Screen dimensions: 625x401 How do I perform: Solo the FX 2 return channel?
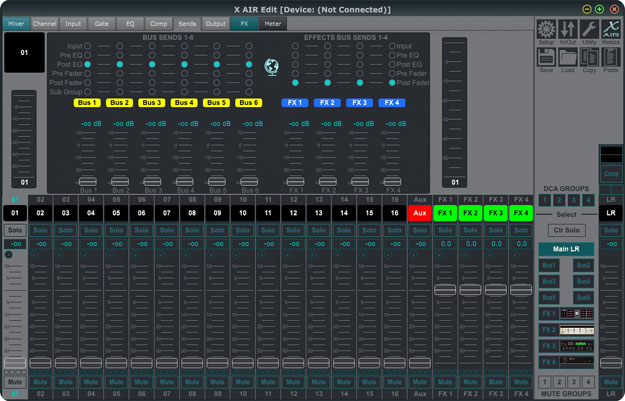click(470, 230)
